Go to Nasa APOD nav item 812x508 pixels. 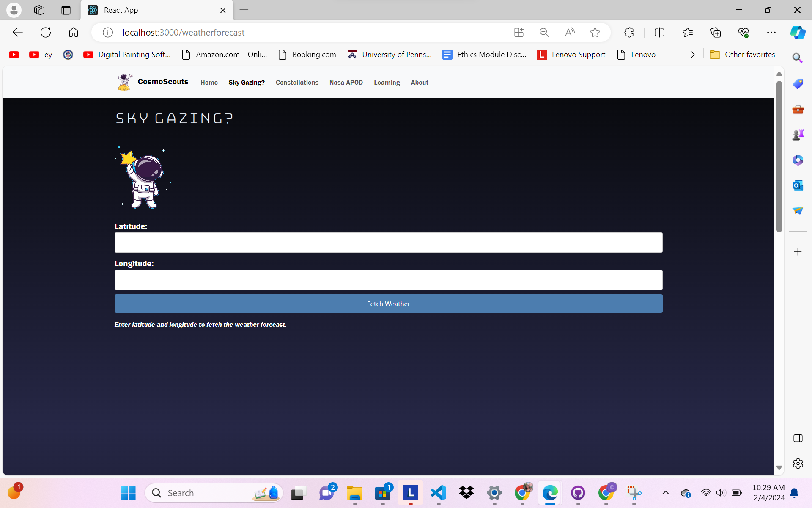346,83
